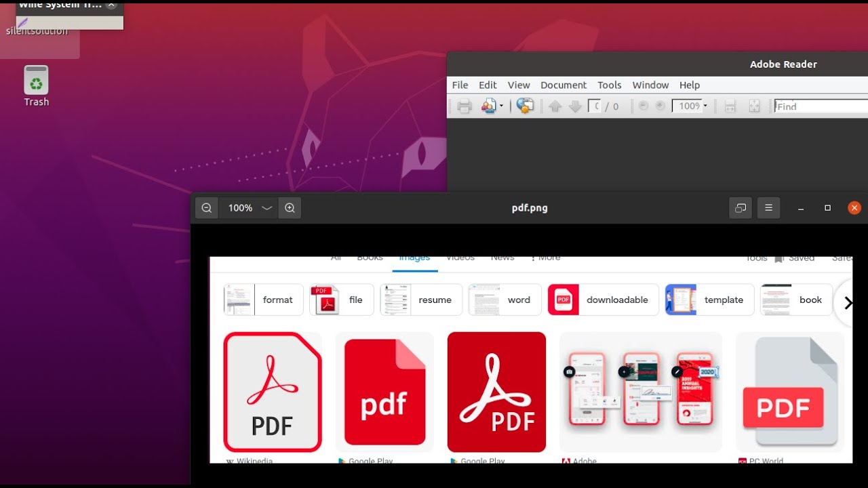Click the Print icon in Adobe Reader
The image size is (868, 488).
tap(465, 106)
